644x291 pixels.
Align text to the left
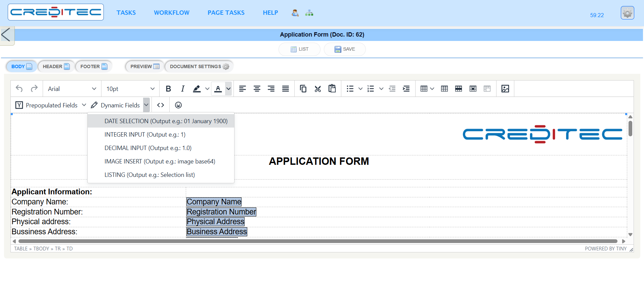243,89
